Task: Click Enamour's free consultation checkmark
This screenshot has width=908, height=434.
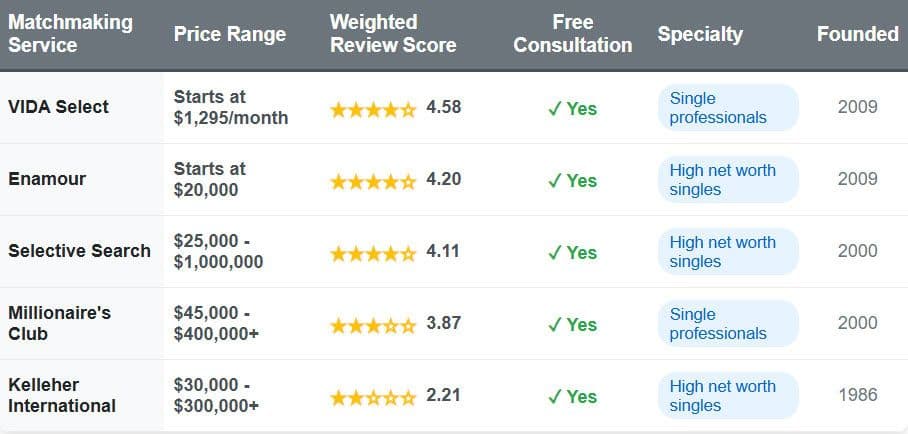Action: 555,180
